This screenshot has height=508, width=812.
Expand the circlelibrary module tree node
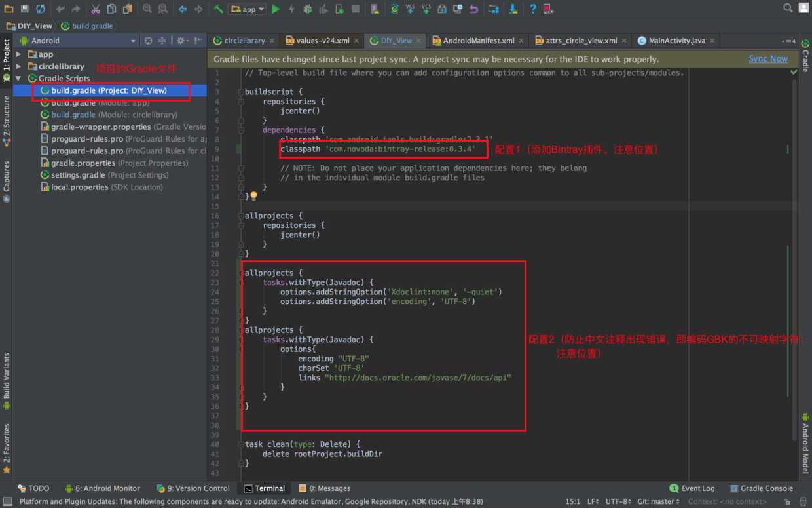(19, 66)
